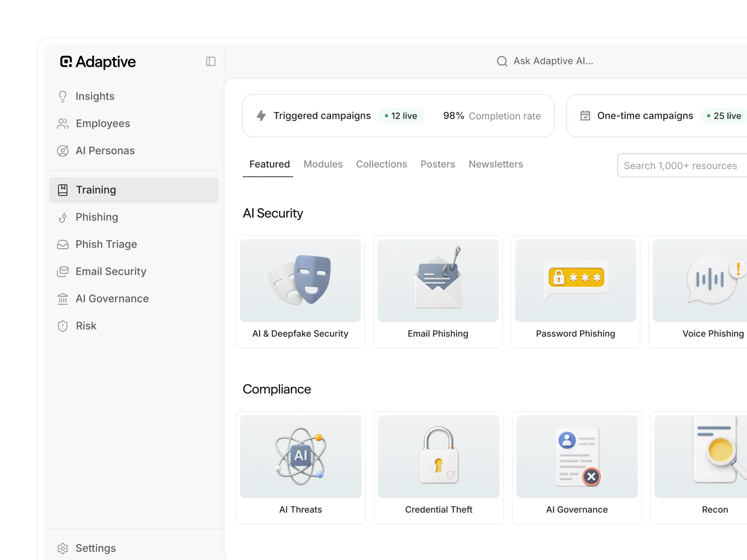Open the Voice Phishing speech bubble thumbnail
Screen dimensions: 747x560
700,280
